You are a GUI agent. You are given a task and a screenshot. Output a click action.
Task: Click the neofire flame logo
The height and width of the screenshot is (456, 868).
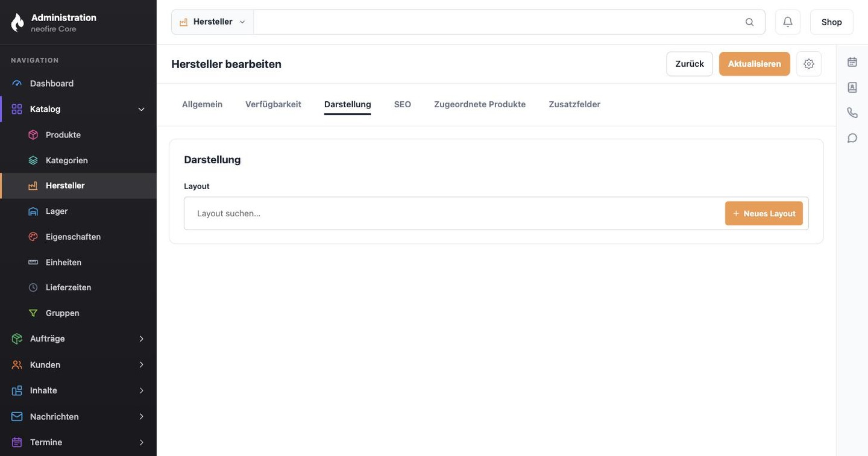pos(17,22)
